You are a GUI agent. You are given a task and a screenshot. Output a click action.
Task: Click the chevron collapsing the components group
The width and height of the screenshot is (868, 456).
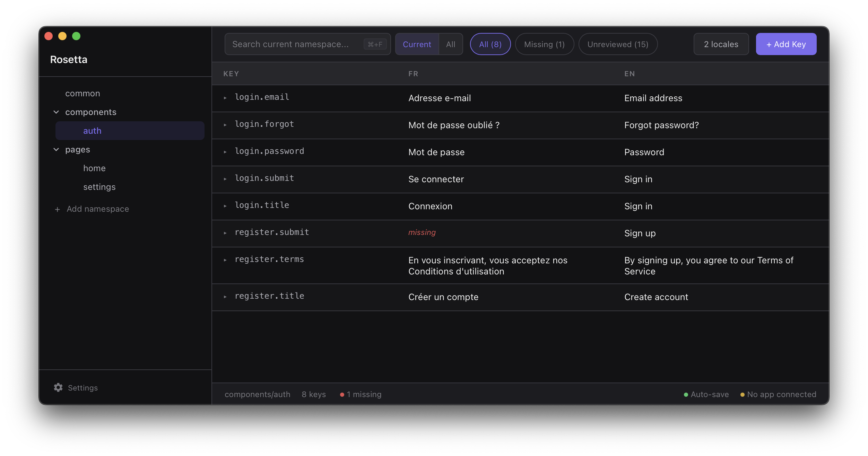(56, 112)
